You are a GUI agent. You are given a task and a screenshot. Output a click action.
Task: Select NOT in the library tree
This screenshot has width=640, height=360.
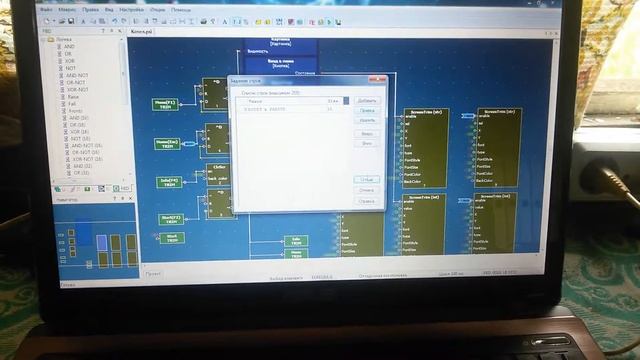click(x=71, y=68)
